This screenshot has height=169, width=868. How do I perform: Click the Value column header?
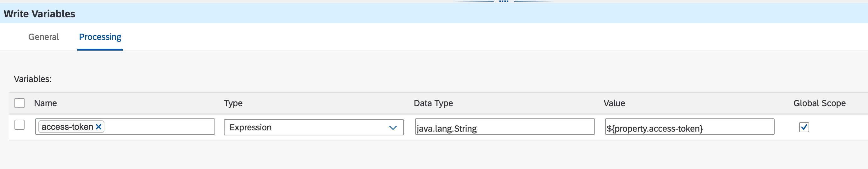point(614,103)
